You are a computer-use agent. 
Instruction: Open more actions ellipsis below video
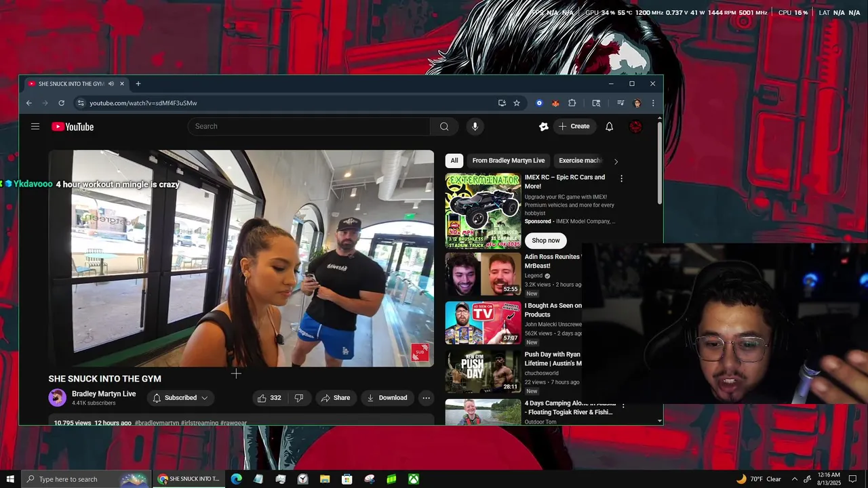(x=426, y=398)
